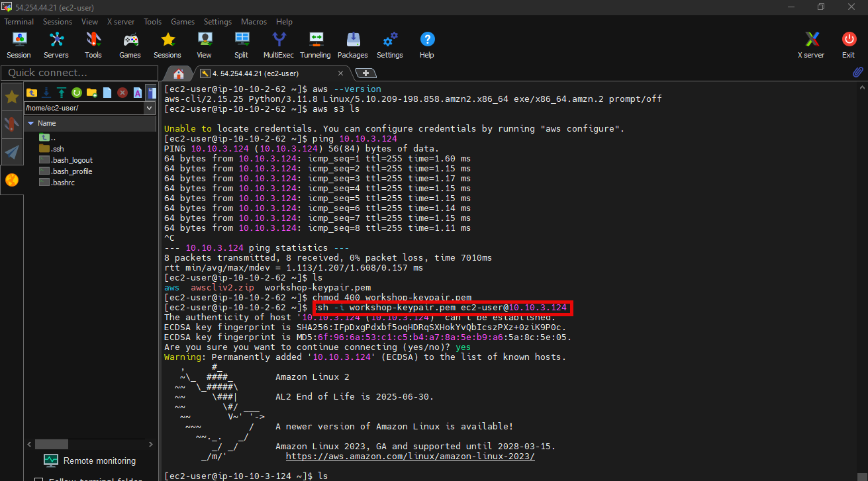The image size is (868, 481).
Task: Click the Quick connect input field
Action: [x=79, y=73]
